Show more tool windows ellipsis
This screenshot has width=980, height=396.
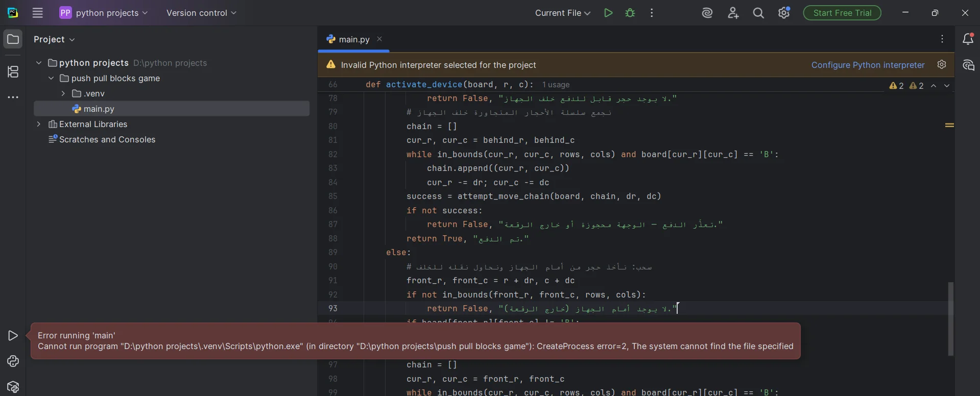[13, 97]
